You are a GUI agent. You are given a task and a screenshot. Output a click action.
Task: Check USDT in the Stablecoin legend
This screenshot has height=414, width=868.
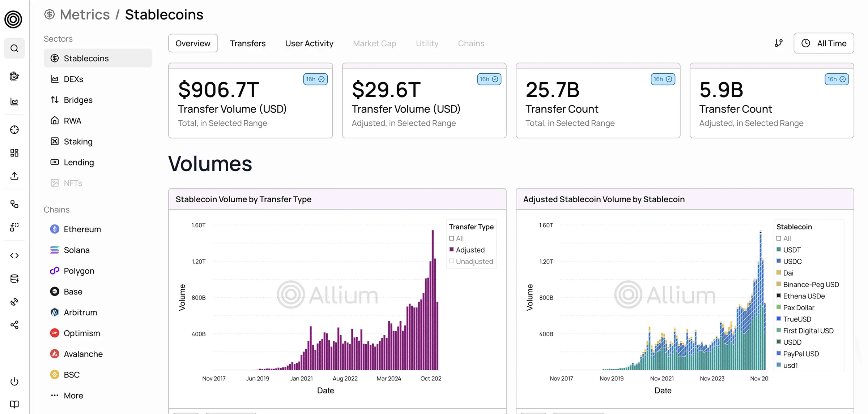pyautogui.click(x=778, y=250)
